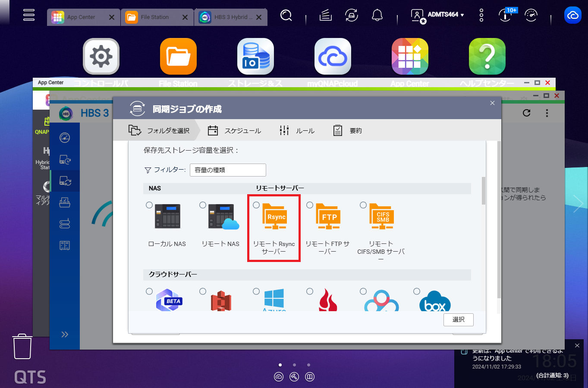The height and width of the screenshot is (388, 588).
Task: Open the notifications bell icon
Action: pos(377,16)
